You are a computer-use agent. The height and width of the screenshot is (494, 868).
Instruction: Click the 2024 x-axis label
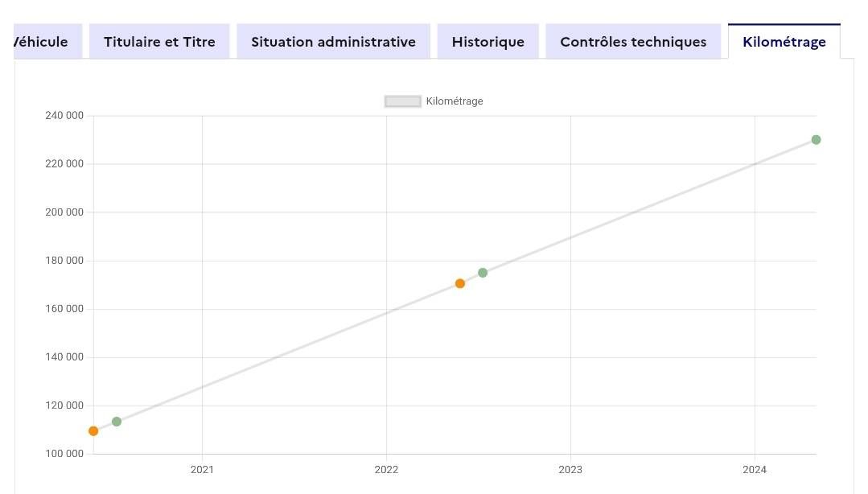(x=755, y=470)
